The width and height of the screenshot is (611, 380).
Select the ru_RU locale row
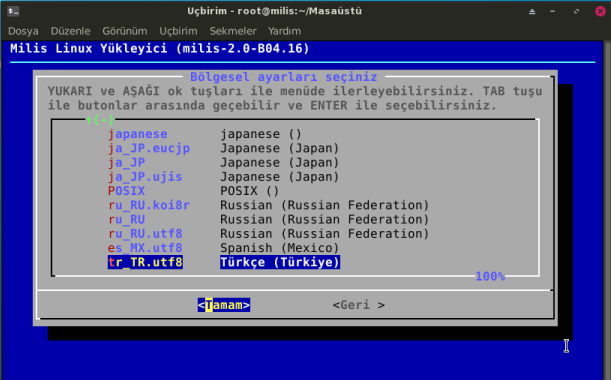[x=126, y=219]
